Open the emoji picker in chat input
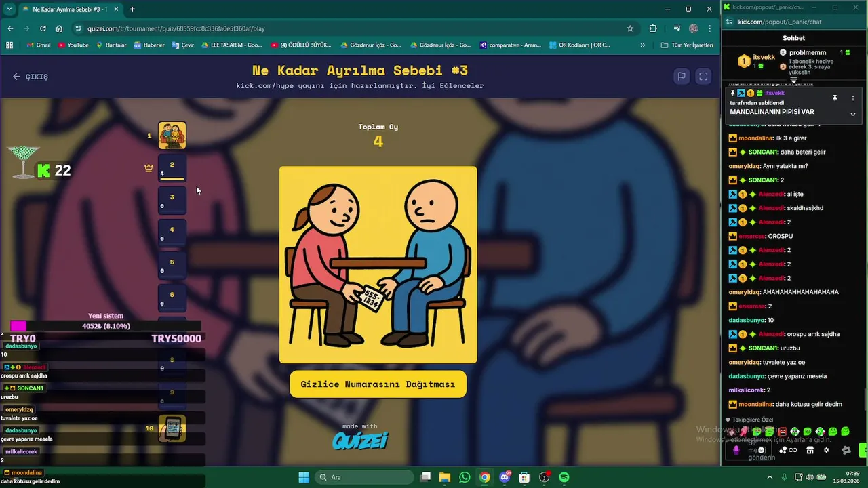868x488 pixels. 762,450
